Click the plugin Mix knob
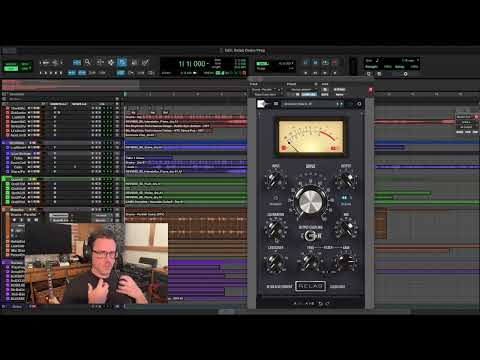Screen dimensions: 480x360 tap(347, 228)
